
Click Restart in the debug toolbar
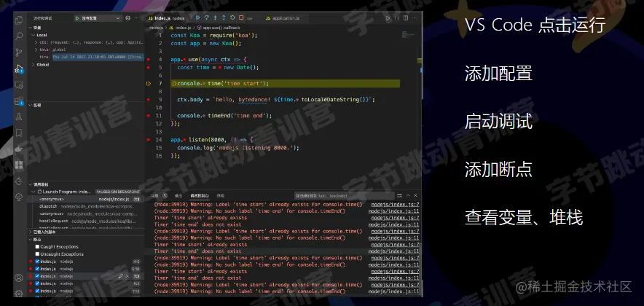click(232, 17)
